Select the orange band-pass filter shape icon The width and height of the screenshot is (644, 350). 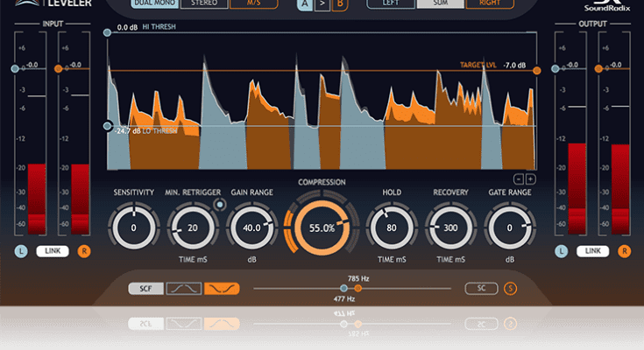[x=221, y=288]
